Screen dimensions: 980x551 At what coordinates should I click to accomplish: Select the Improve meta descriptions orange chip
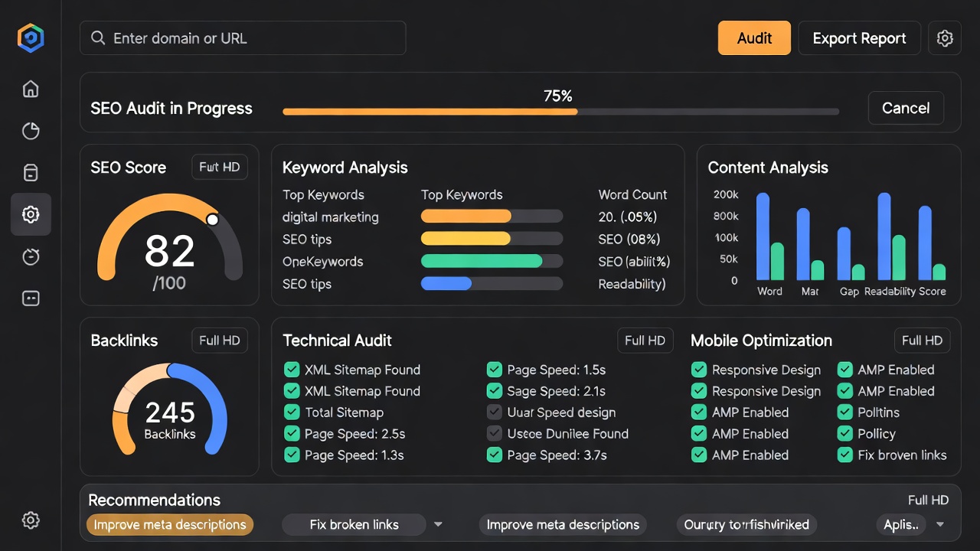point(170,525)
